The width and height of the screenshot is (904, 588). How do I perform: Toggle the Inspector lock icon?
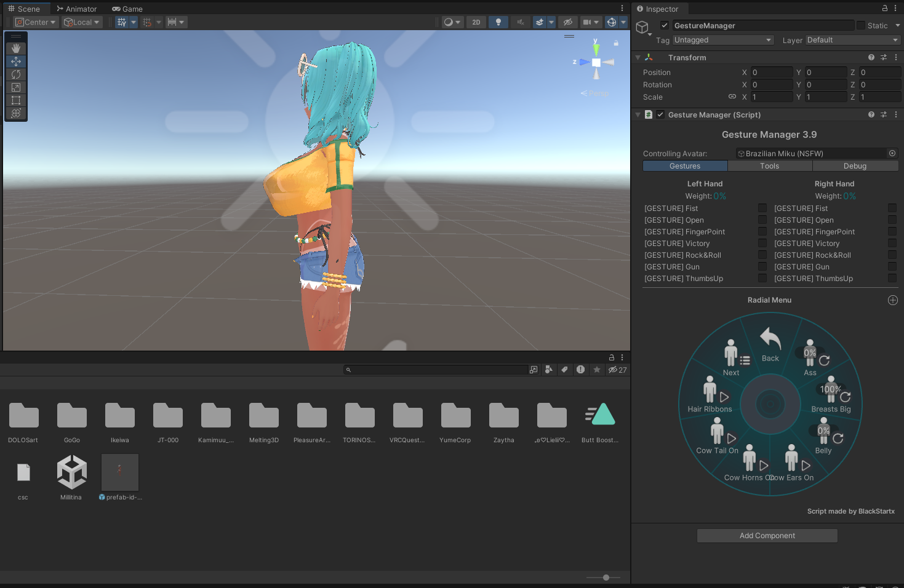(x=885, y=9)
